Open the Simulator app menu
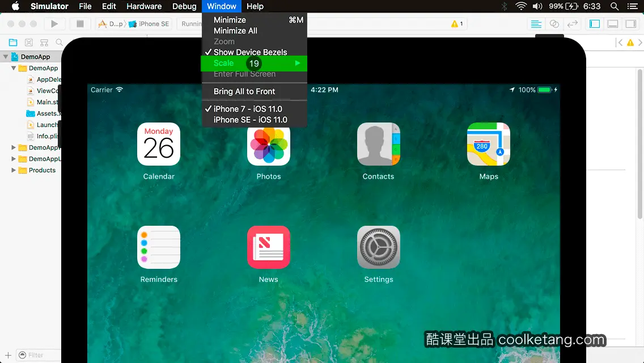Viewport: 644px width, 363px height. pos(49,6)
